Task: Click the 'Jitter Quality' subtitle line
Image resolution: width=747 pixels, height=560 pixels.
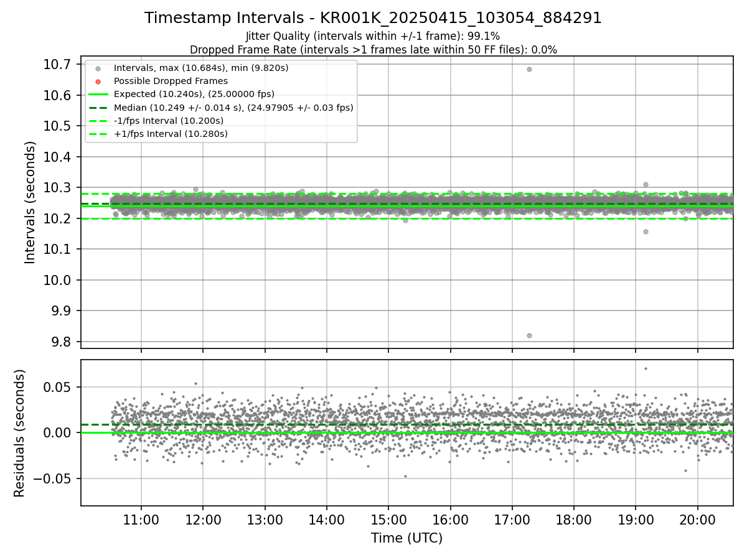Action: (373, 36)
